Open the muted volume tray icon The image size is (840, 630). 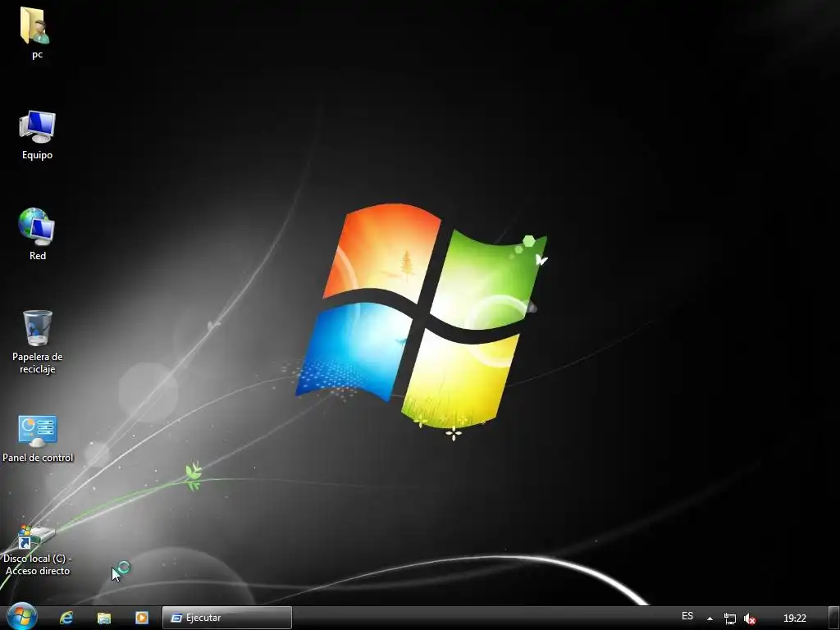750,619
